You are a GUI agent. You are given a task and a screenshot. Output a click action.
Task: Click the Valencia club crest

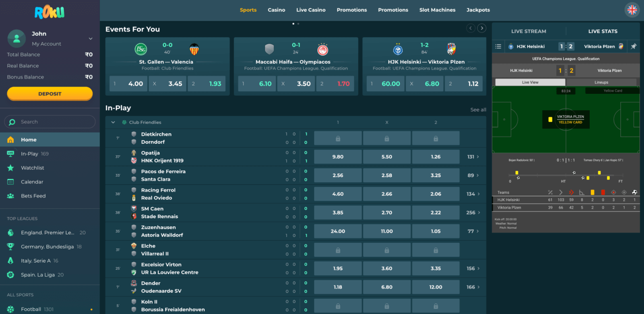(194, 49)
